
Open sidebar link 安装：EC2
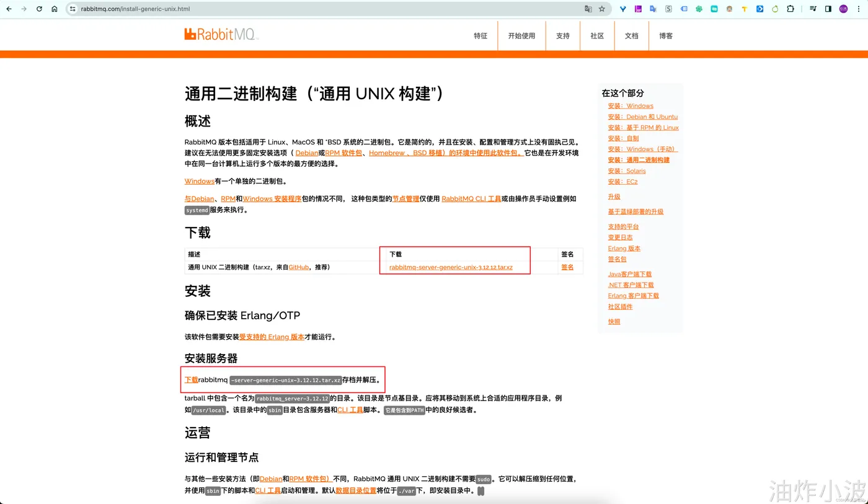[x=622, y=182]
